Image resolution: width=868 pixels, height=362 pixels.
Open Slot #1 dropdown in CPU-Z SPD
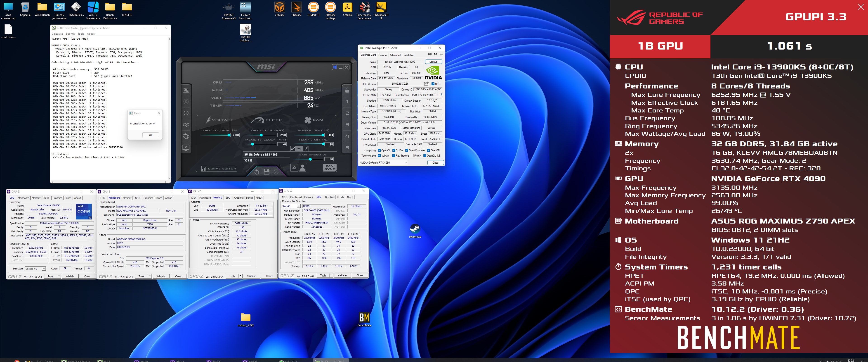(x=291, y=206)
